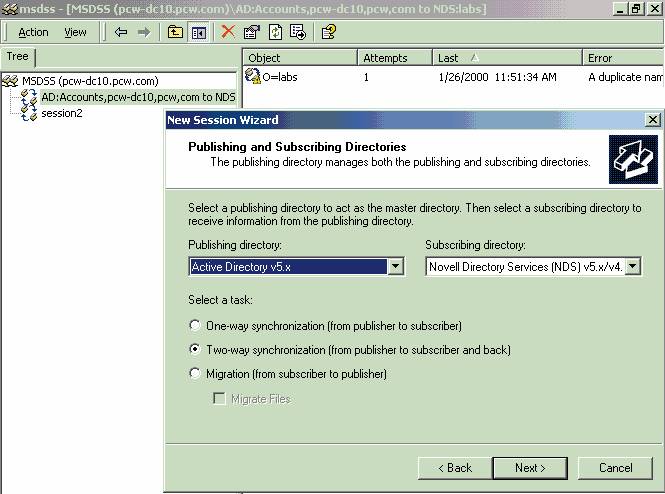Image resolution: width=665 pixels, height=494 pixels.
Task: Click the AD:Accounts session icon in tree
Action: coord(30,97)
